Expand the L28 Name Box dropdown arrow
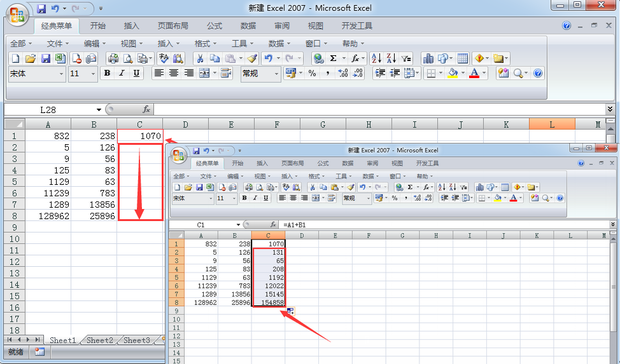The width and height of the screenshot is (620, 364). (98, 109)
